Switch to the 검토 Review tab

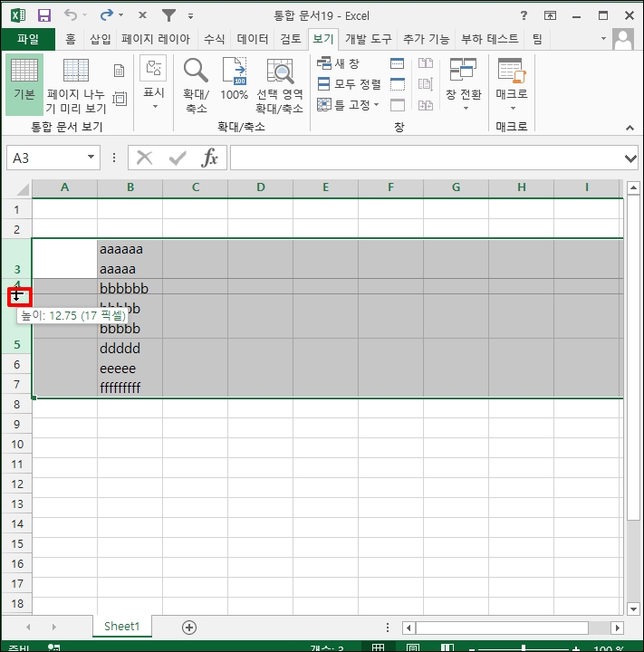click(291, 39)
